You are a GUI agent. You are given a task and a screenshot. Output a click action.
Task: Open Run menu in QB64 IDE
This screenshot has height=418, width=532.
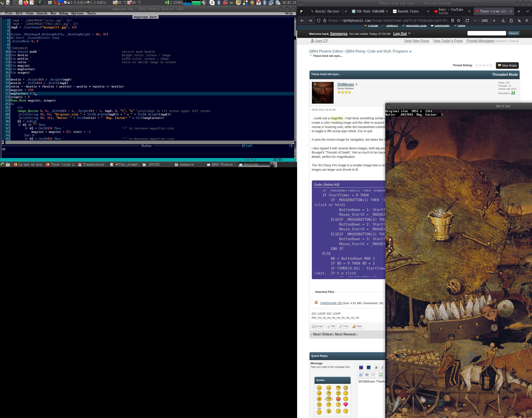point(53,13)
